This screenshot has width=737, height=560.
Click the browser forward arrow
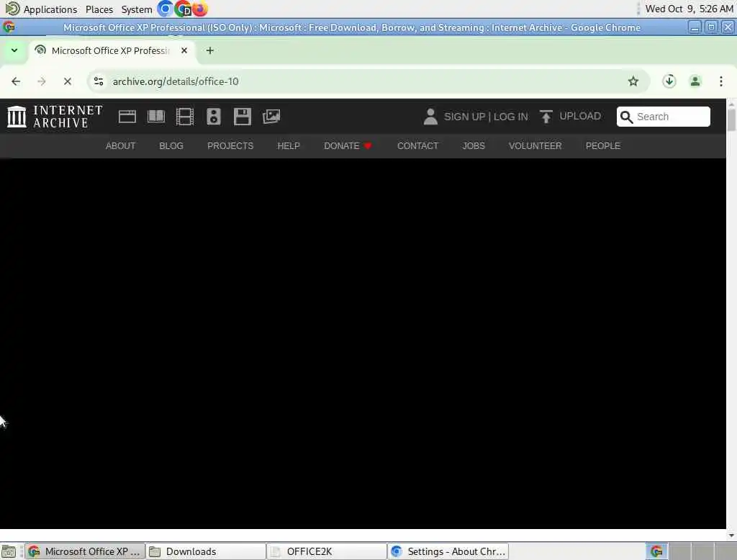[42, 81]
